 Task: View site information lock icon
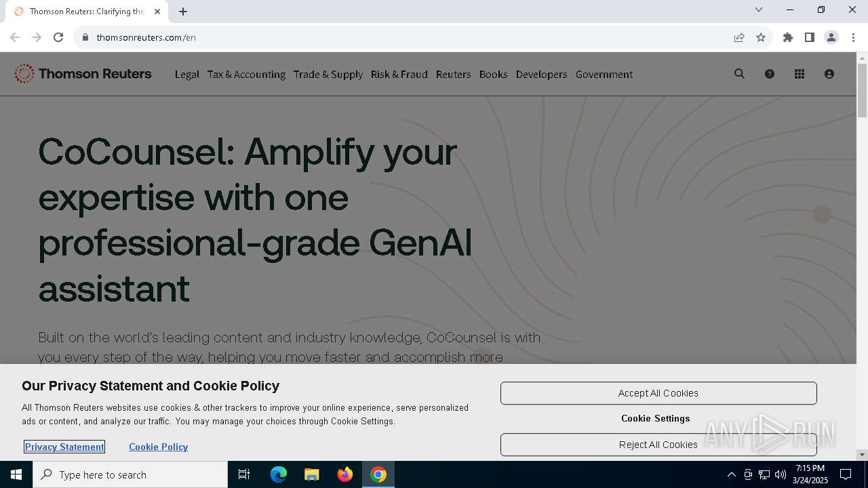click(x=85, y=37)
